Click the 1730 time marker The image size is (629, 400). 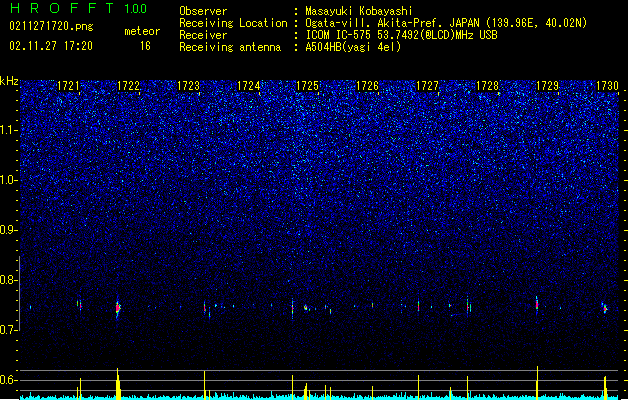(x=607, y=86)
